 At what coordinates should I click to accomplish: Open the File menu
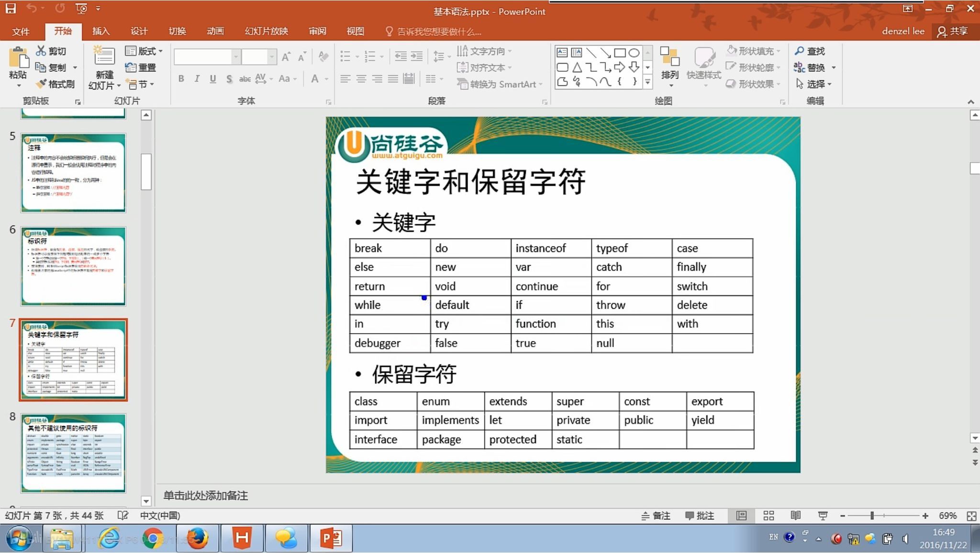pyautogui.click(x=21, y=31)
